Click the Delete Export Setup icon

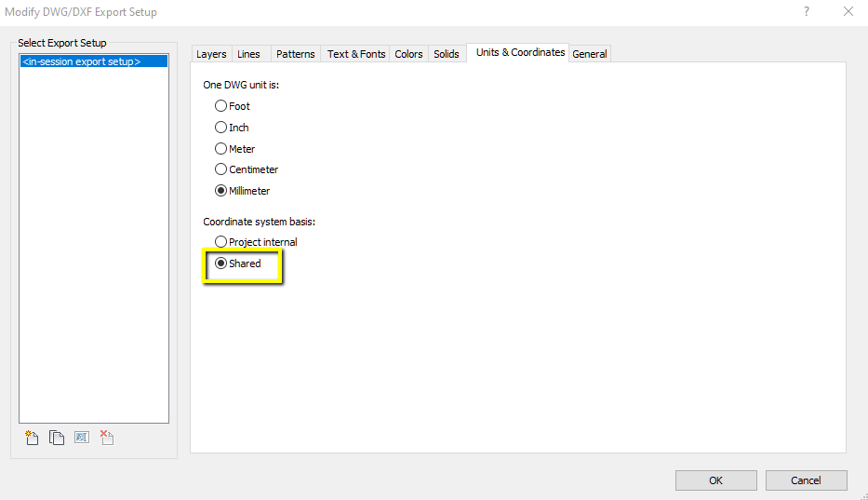pos(106,438)
